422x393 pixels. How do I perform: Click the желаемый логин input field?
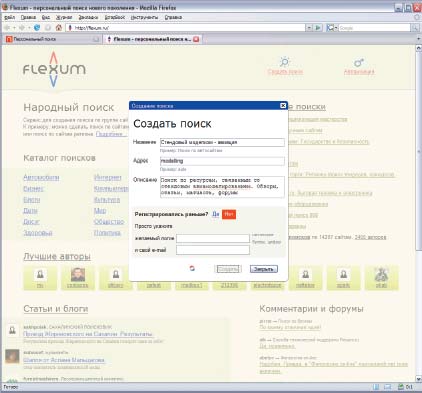pos(213,238)
